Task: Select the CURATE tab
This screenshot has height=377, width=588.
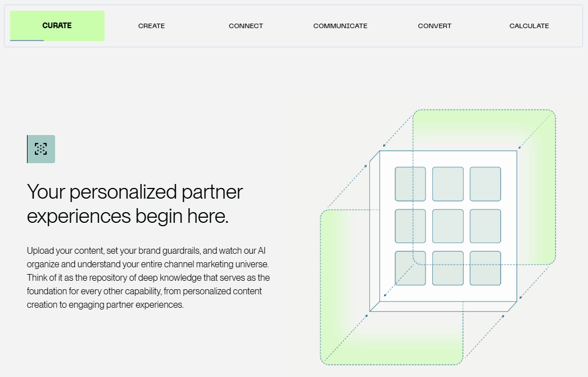Action: (57, 26)
